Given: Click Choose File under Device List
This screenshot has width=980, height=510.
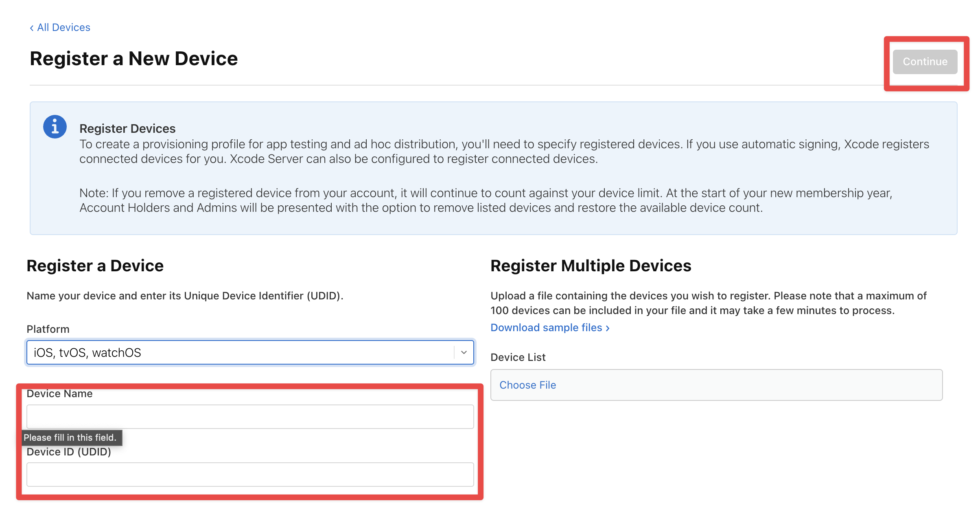Looking at the screenshot, I should [527, 385].
